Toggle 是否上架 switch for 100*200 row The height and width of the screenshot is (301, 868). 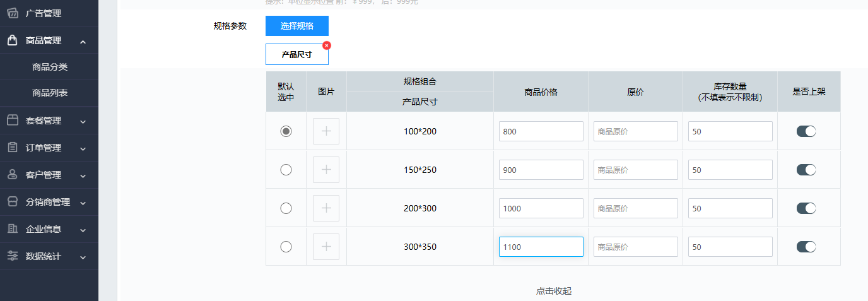click(x=806, y=131)
